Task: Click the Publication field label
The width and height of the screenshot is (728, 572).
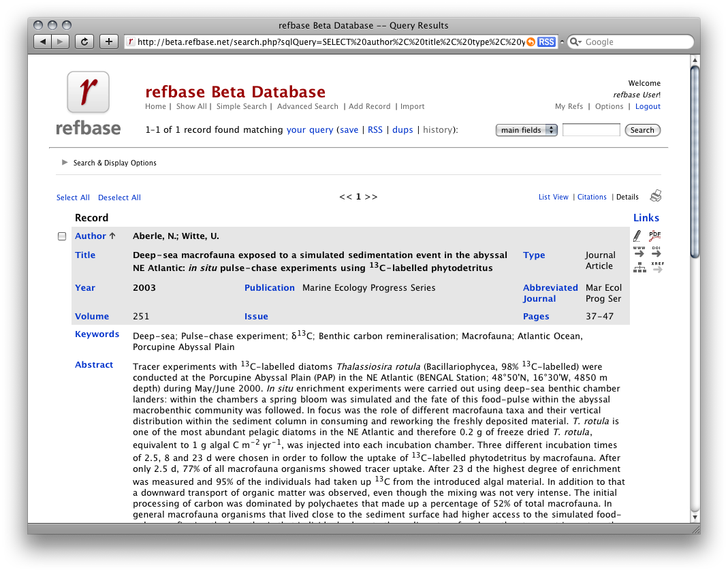Action: point(270,288)
